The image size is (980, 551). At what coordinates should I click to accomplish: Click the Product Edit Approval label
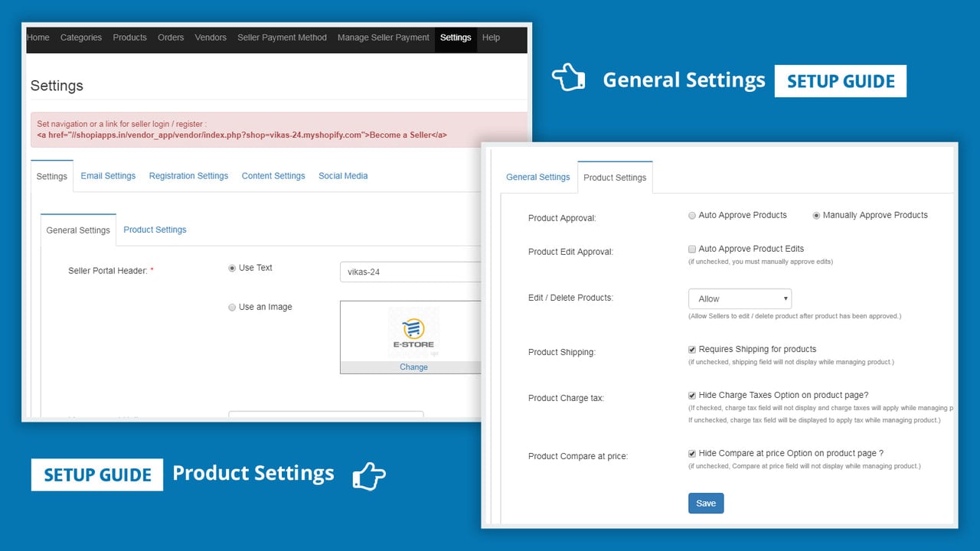pos(570,252)
